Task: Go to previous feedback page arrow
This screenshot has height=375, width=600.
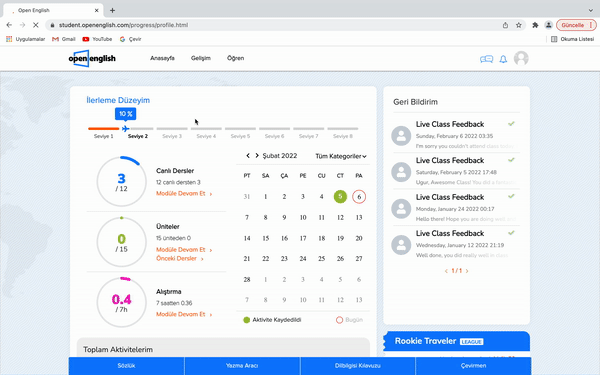Action: pyautogui.click(x=446, y=271)
